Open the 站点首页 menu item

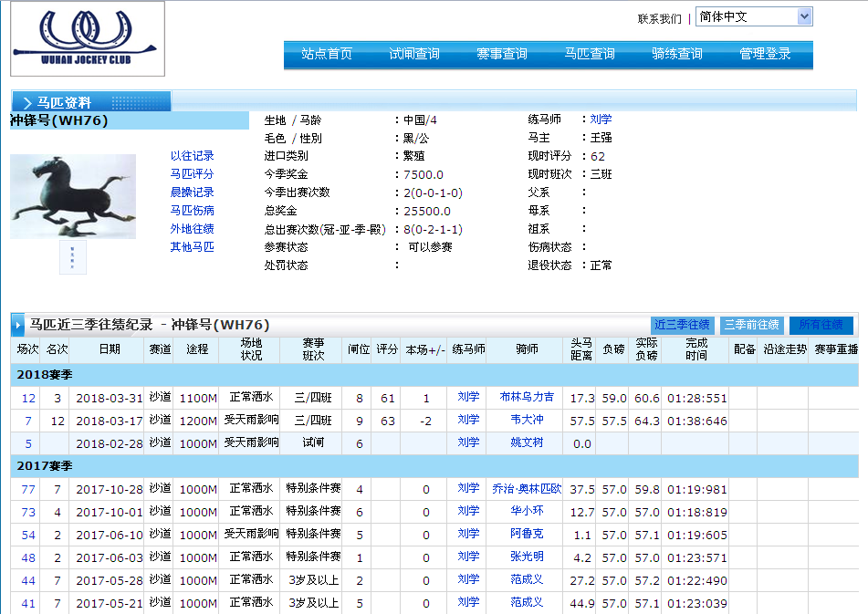pos(327,55)
